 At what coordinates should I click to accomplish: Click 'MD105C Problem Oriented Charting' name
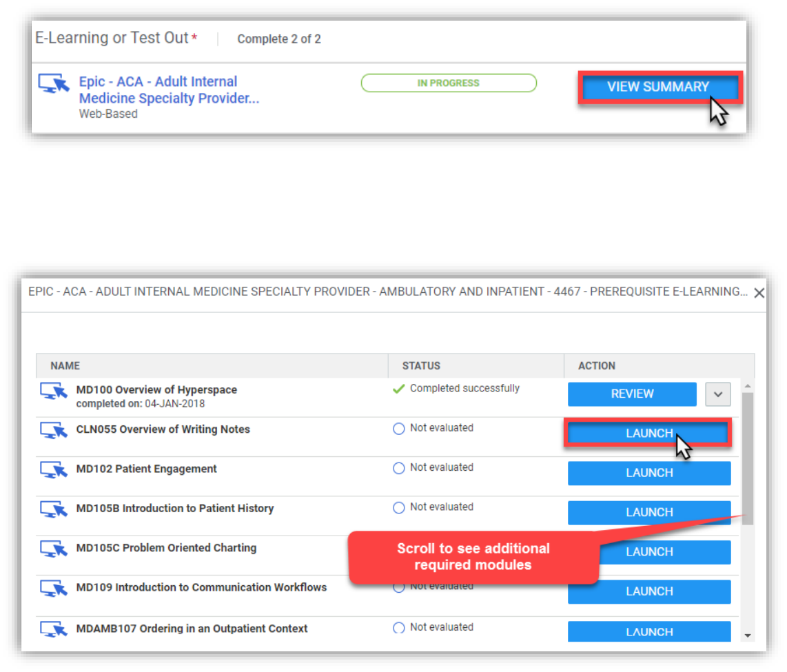pyautogui.click(x=166, y=548)
